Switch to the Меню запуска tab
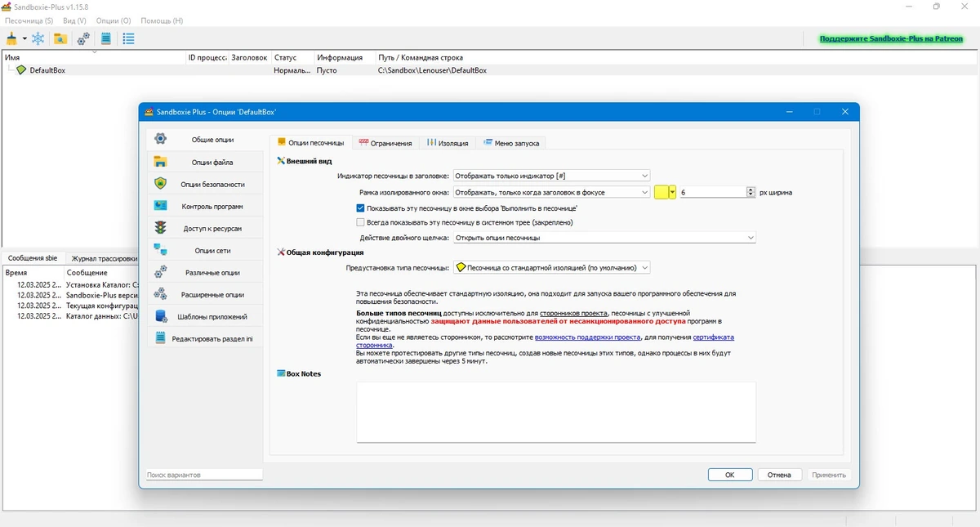The image size is (980, 527). pos(511,143)
